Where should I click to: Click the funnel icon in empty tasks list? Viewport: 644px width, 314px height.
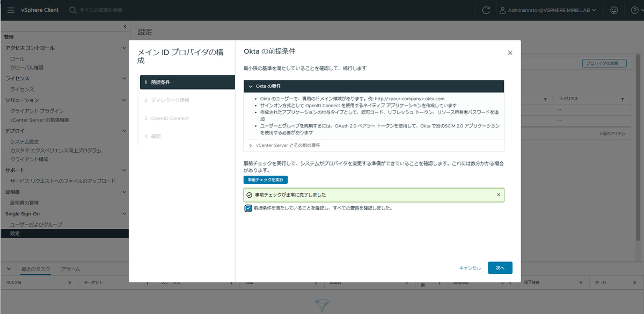click(322, 306)
